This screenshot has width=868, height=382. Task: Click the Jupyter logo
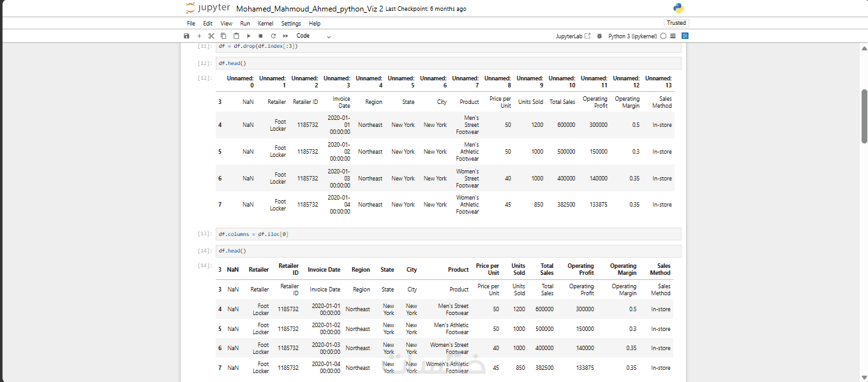[207, 8]
